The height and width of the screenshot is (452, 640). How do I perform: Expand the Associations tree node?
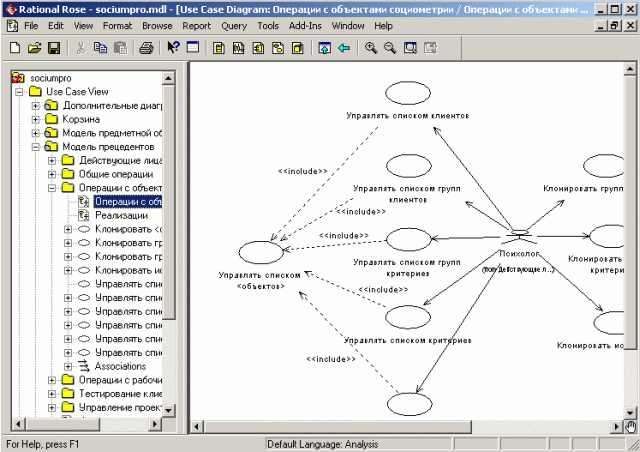(x=68, y=367)
